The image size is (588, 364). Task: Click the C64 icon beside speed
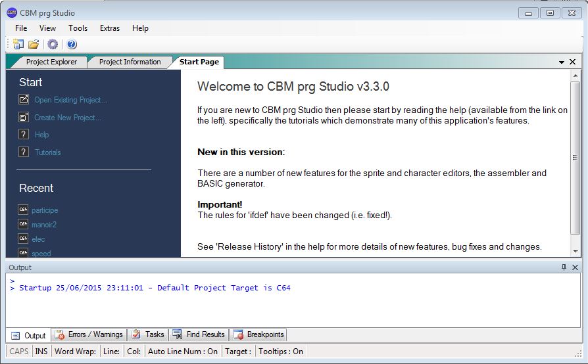23,253
